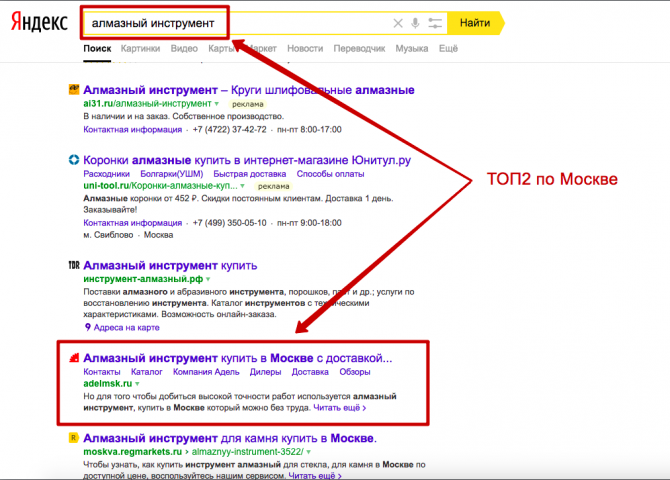Click Читать ещё in the adelmsk.ru snippet
This screenshot has width=670, height=480.
click(x=340, y=408)
